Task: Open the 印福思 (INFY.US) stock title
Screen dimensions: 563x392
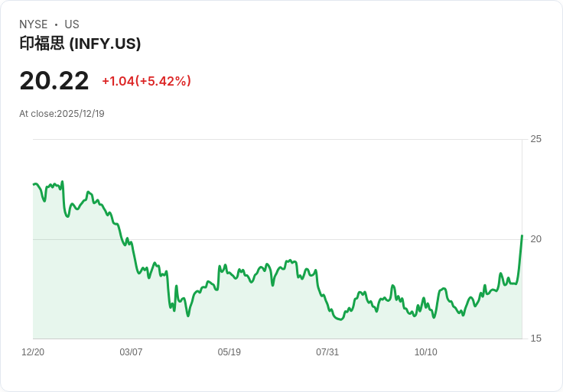Action: [x=80, y=44]
